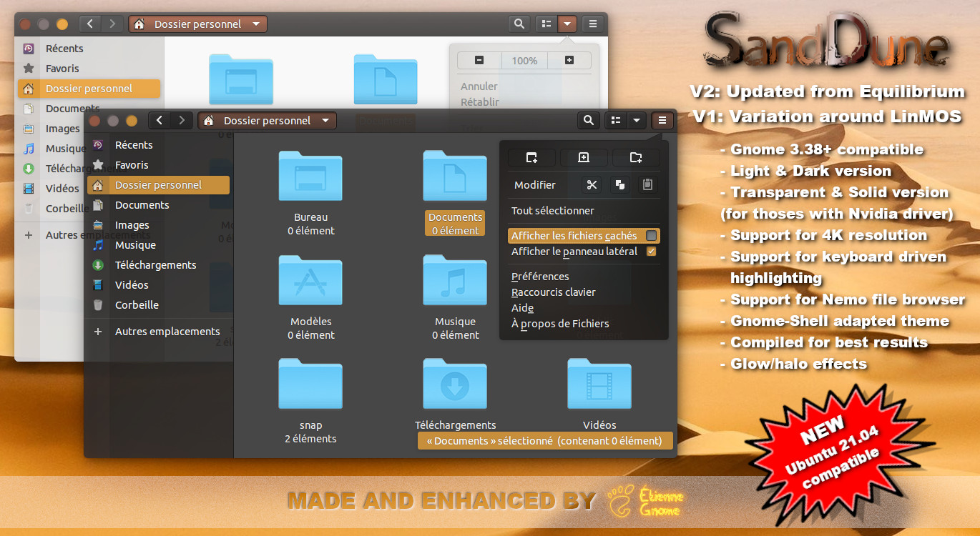Switch to list view in the dark window
The height and width of the screenshot is (536, 980).
point(616,121)
